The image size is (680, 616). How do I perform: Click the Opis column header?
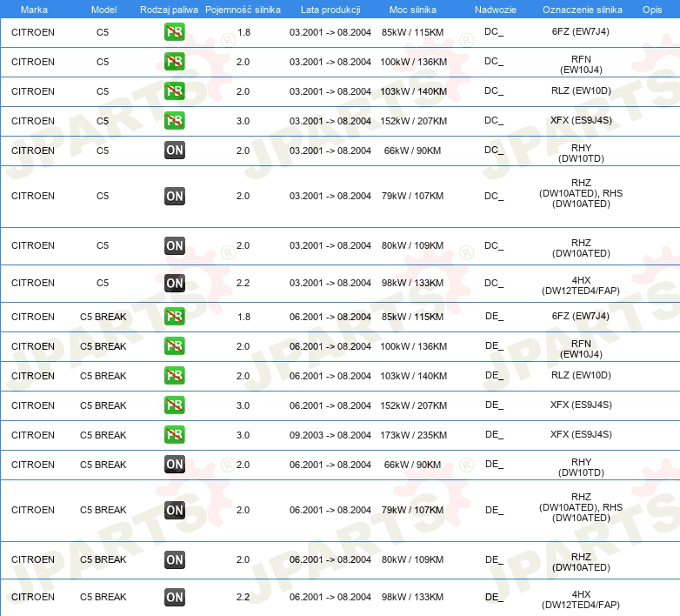coord(652,10)
